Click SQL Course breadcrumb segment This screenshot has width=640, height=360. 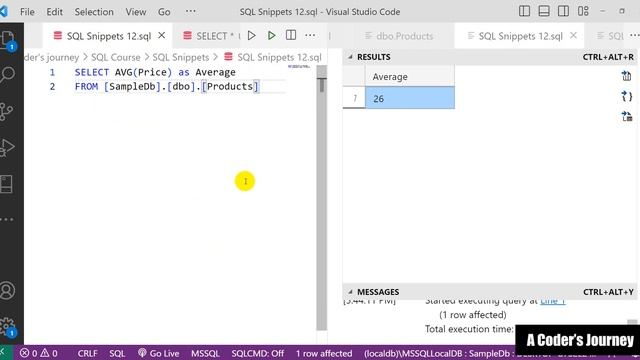tap(116, 57)
